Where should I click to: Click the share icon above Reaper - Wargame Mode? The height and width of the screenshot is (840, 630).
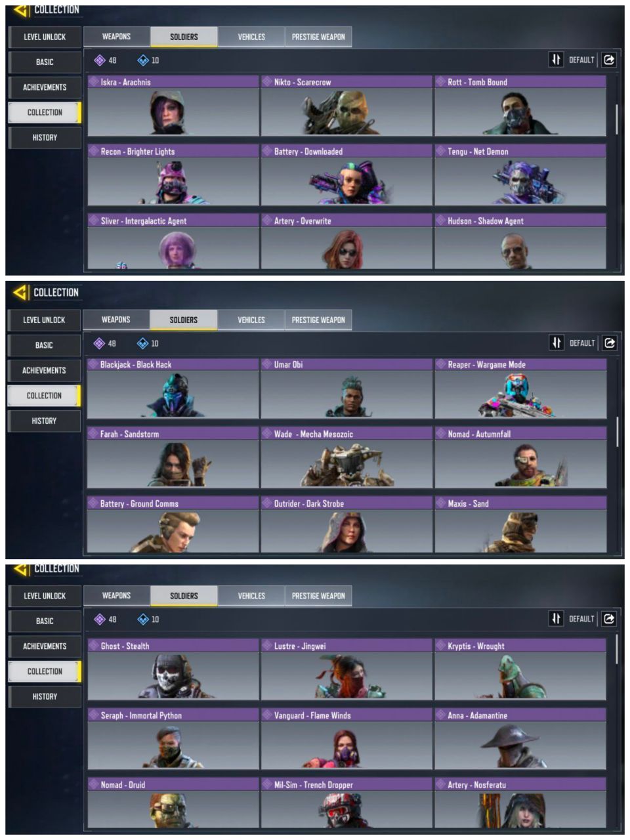(609, 343)
